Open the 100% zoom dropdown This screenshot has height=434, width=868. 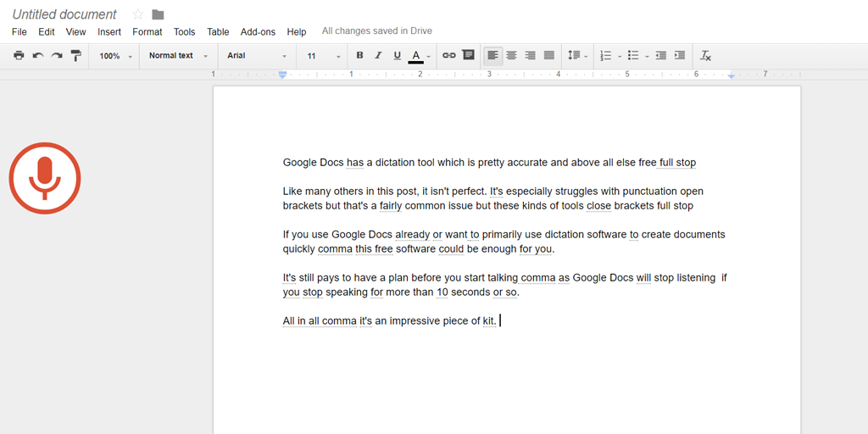click(x=115, y=56)
